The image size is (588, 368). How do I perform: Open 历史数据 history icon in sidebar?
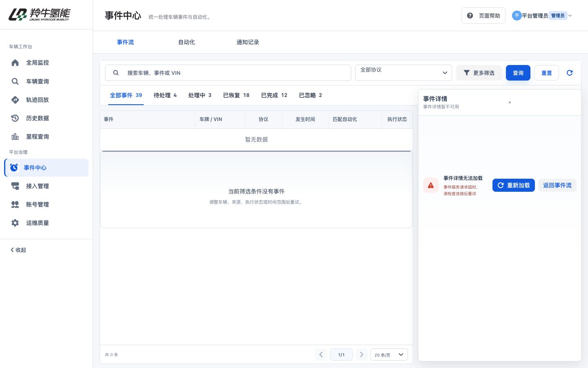15,118
